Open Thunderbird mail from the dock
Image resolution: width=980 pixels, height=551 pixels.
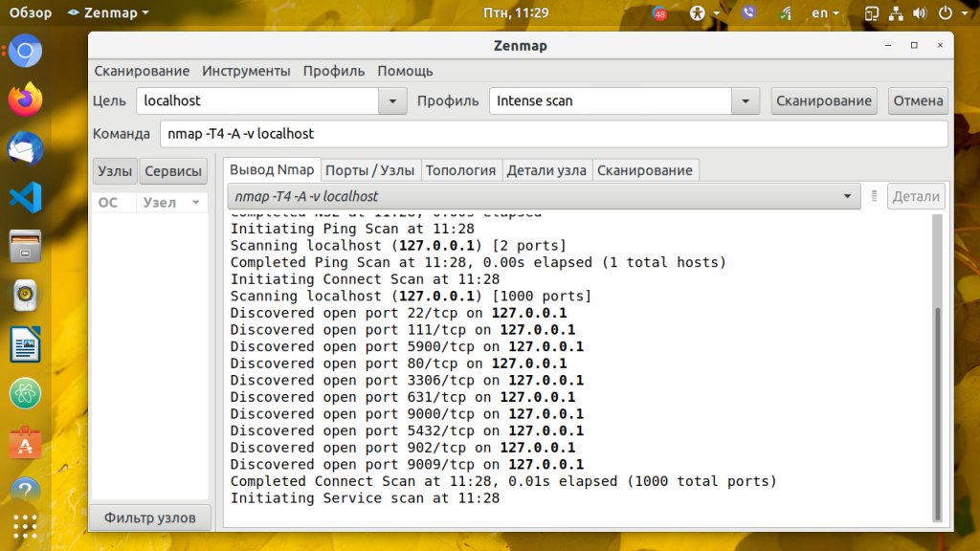coord(26,148)
